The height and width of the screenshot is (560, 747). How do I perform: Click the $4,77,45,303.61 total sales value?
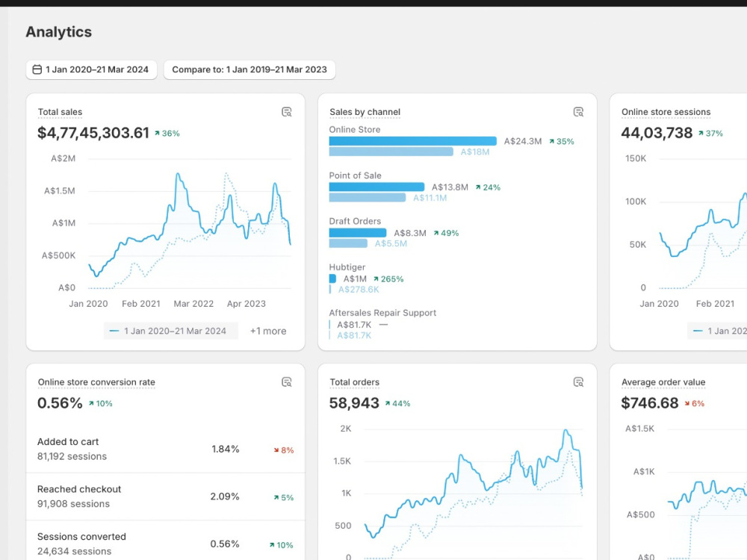(93, 133)
